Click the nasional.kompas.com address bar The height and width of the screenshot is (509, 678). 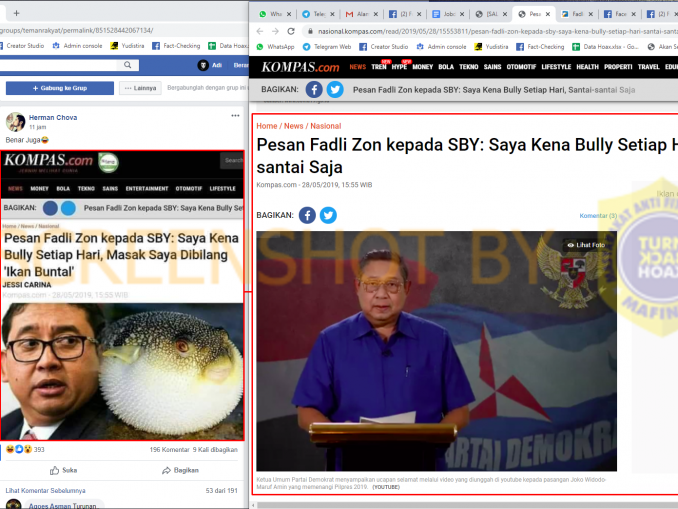(x=489, y=32)
